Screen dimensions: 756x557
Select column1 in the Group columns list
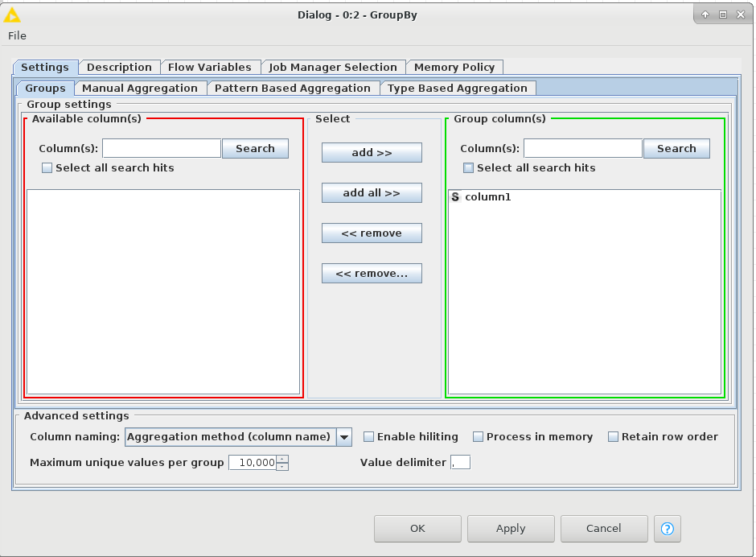coord(486,196)
